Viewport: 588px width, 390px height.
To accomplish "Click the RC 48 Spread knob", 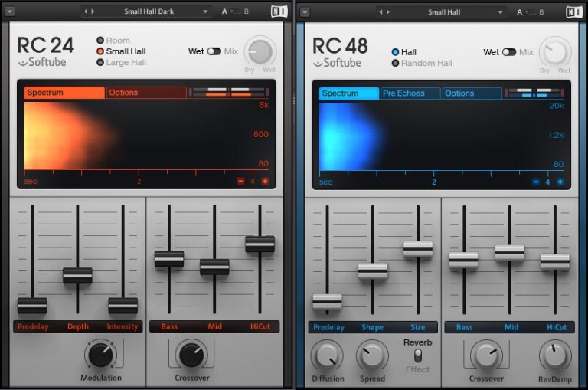I will (x=372, y=356).
